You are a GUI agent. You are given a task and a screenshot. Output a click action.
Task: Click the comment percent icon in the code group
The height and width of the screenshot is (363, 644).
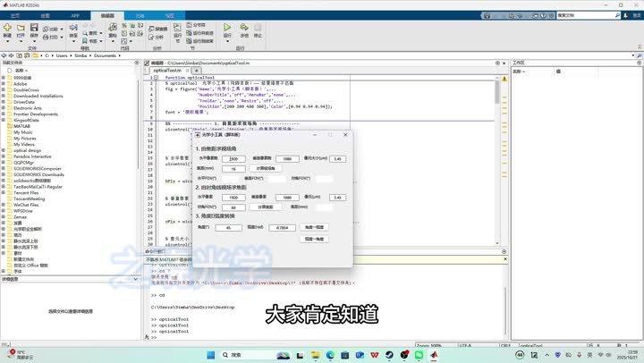[x=124, y=25]
